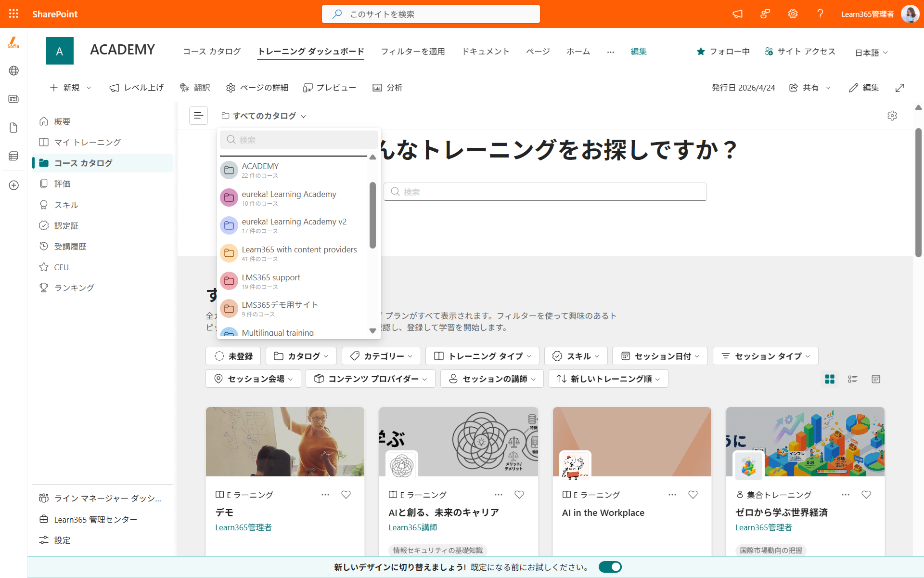Open the 新しいトレーニング順 sort dropdown
Image resolution: width=924 pixels, height=578 pixels.
tap(608, 379)
